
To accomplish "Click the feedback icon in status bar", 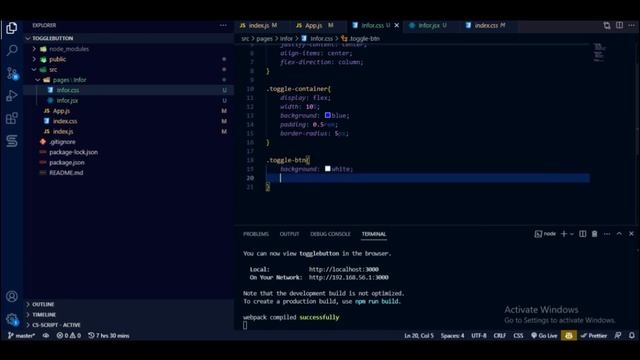I will coord(618,336).
